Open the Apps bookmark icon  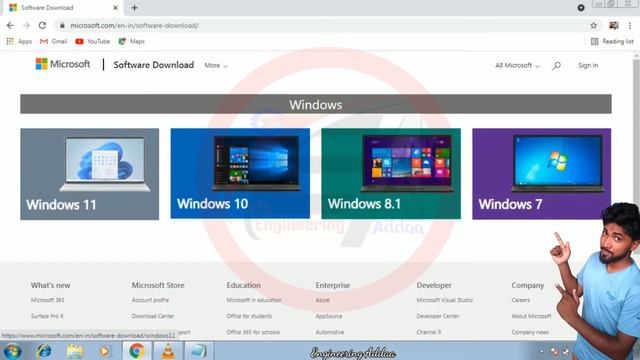click(x=10, y=41)
